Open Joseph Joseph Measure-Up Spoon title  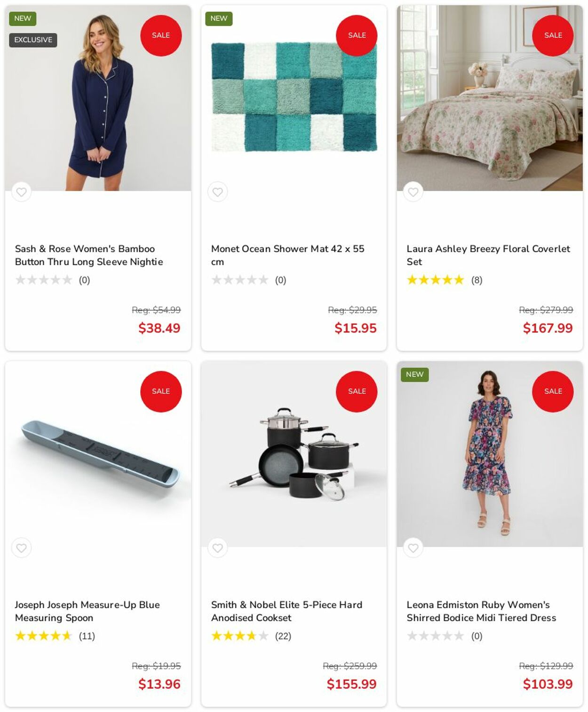pos(87,611)
